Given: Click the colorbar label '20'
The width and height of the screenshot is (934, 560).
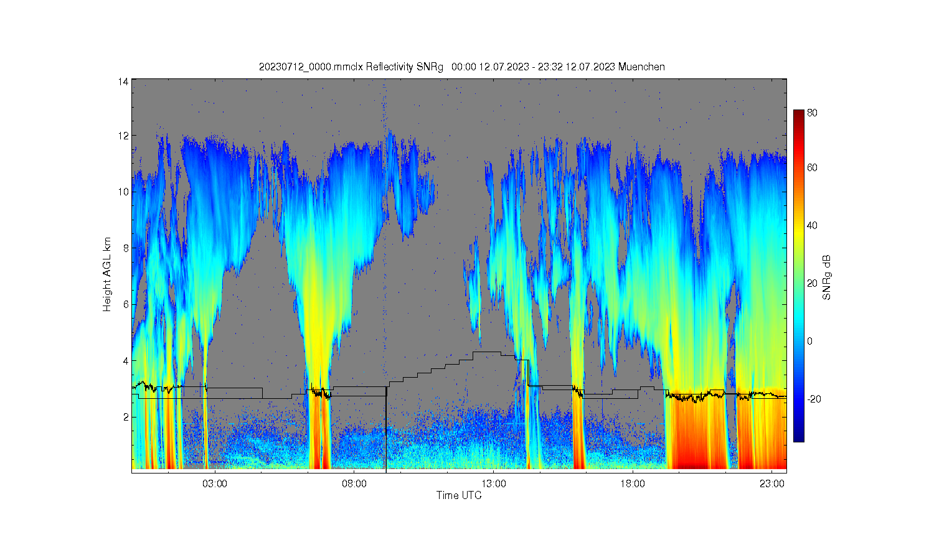Looking at the screenshot, I should [813, 283].
